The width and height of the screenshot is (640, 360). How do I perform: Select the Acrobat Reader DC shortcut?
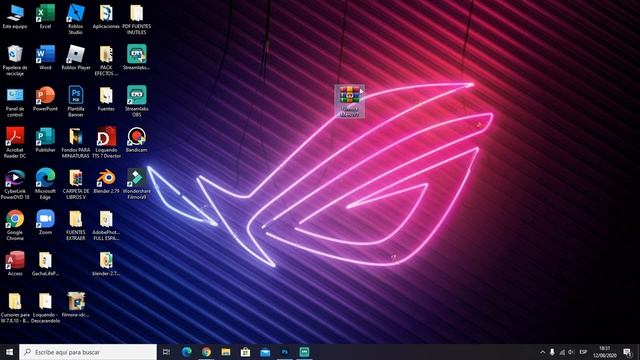[x=15, y=143]
